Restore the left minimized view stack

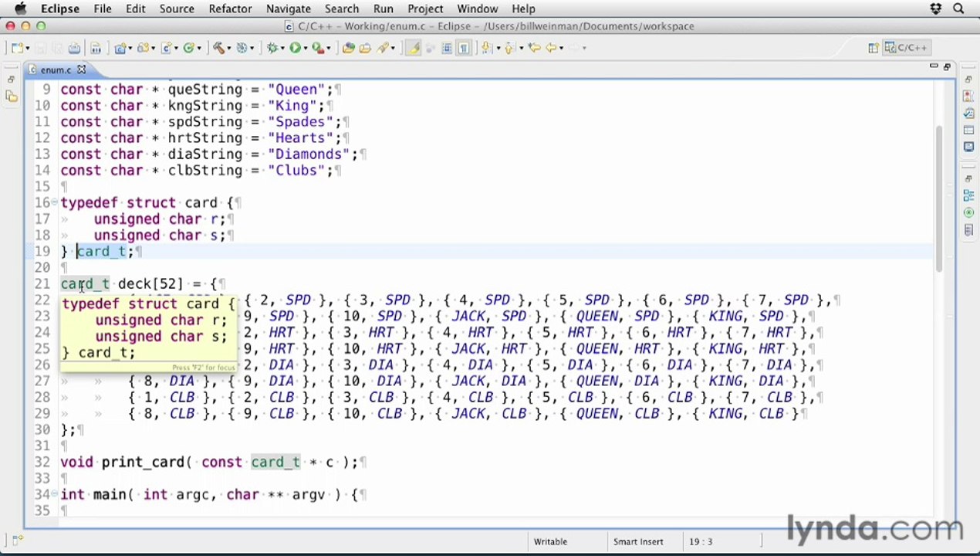point(11,80)
